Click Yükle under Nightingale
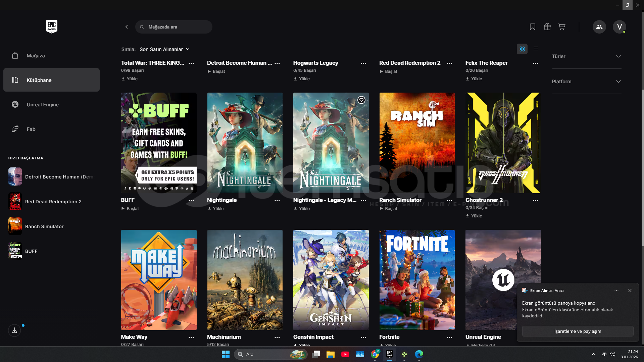 tap(215, 209)
